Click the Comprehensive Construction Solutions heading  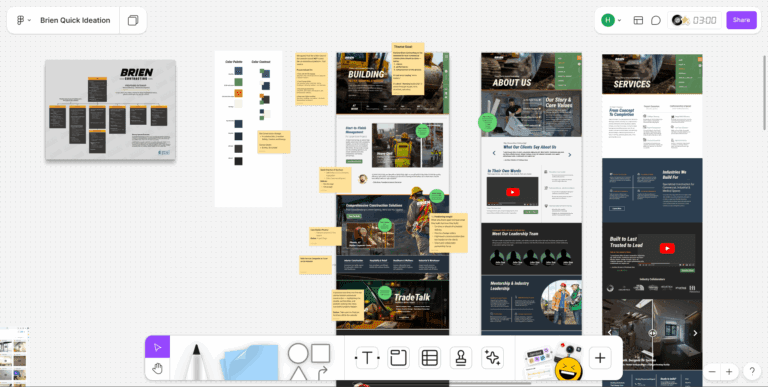(x=373, y=205)
